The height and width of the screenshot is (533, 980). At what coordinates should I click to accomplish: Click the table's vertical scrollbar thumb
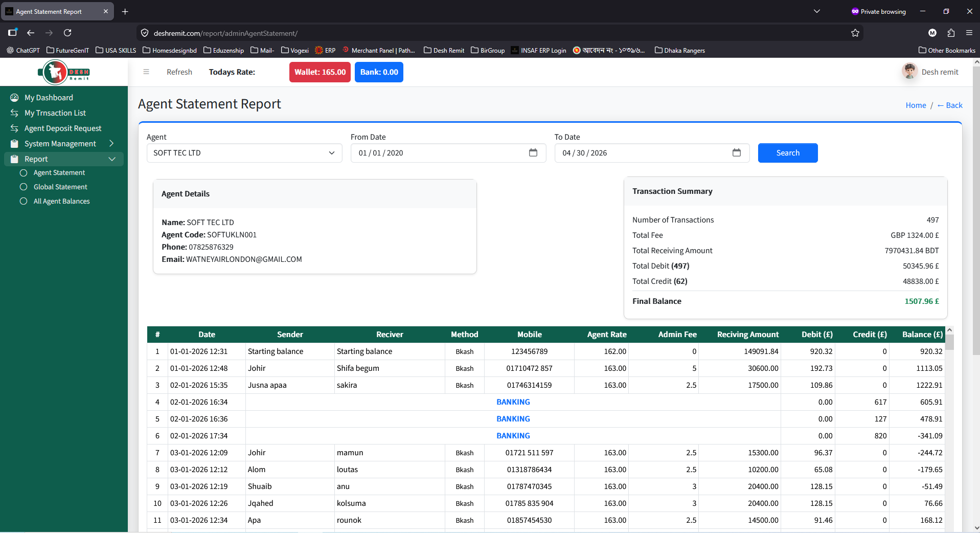pos(949,342)
